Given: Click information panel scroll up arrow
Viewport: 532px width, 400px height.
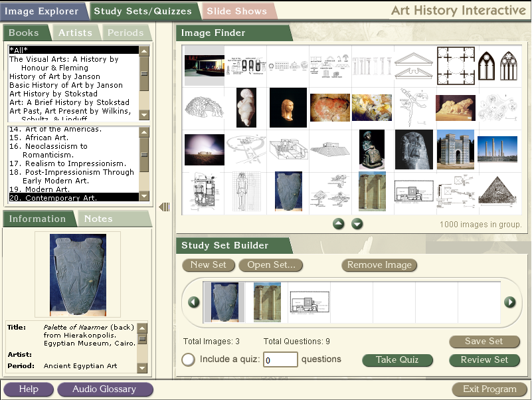Looking at the screenshot, I should 143,328.
